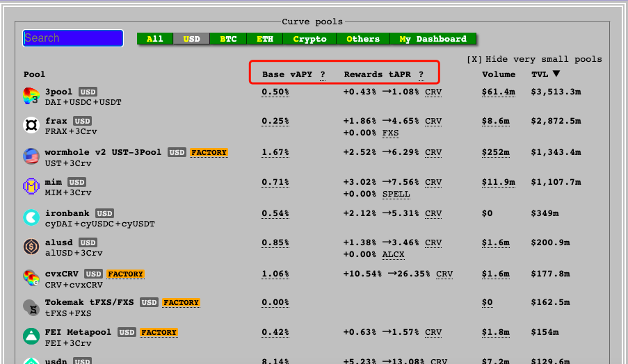The width and height of the screenshot is (628, 364).
Task: Click the frax pool logo icon
Action: click(x=31, y=126)
